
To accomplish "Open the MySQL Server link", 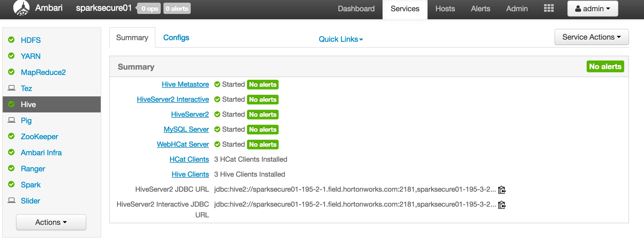I will [x=186, y=129].
